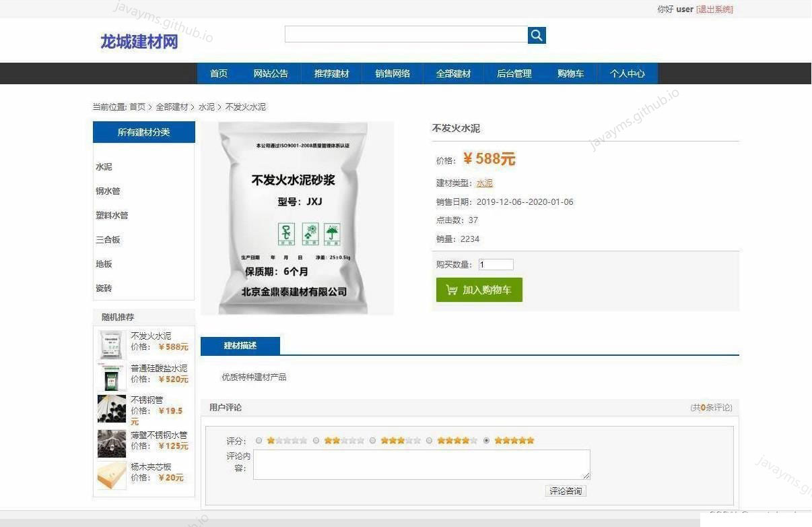
Task: Click the 加入购物车 button
Action: coord(479,290)
